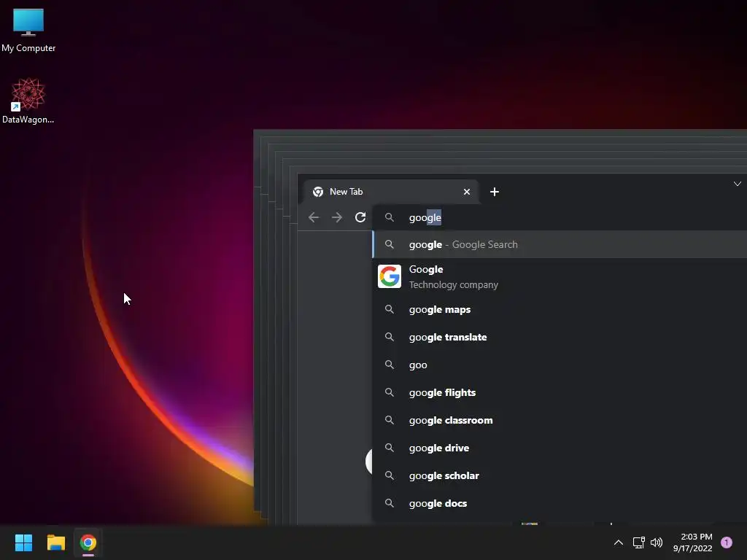Go forward with Chrome's forward arrow

tap(337, 217)
